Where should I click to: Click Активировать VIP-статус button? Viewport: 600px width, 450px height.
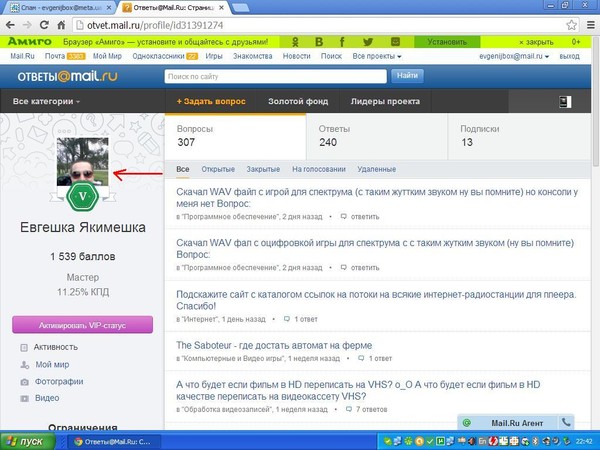[83, 325]
